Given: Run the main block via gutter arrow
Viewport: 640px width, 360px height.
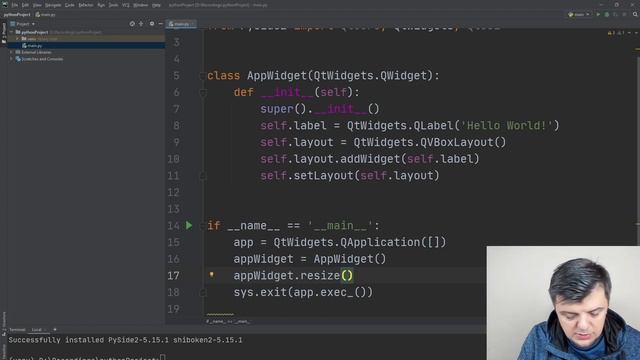Looking at the screenshot, I should (x=189, y=225).
